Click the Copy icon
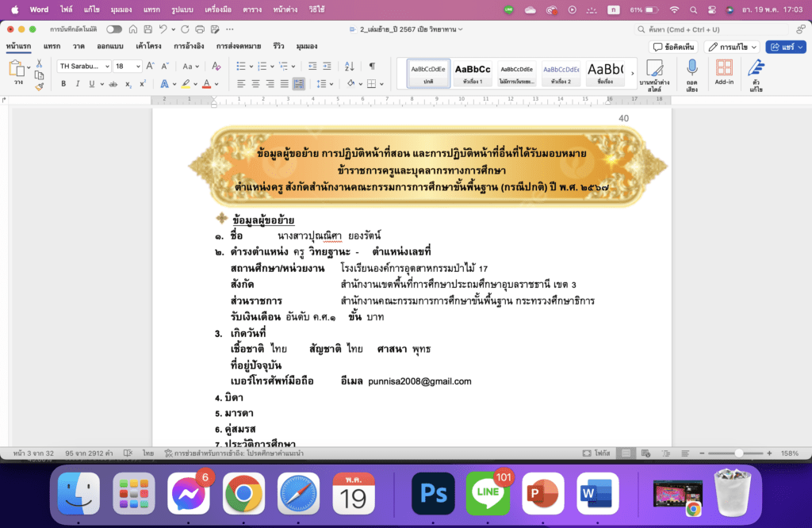Screen dimensions: 812x528 [x=40, y=75]
